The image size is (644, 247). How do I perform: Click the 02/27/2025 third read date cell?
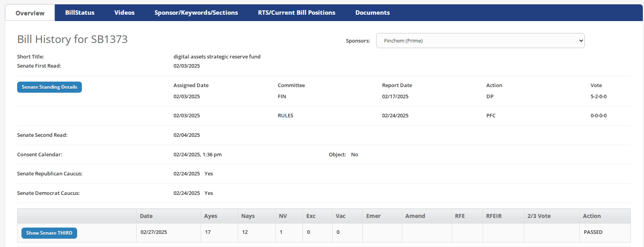(x=154, y=232)
